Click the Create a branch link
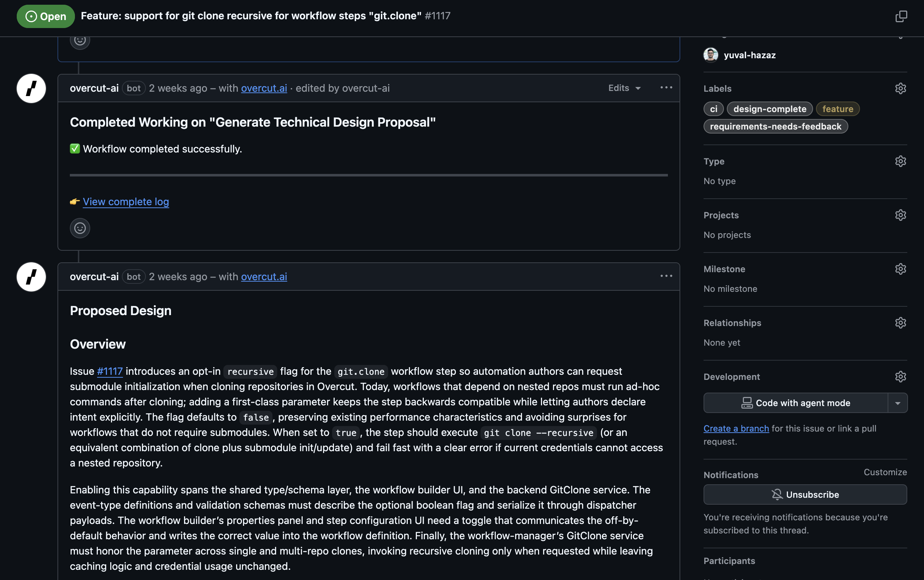Screen dimensions: 924x580 coord(736,429)
